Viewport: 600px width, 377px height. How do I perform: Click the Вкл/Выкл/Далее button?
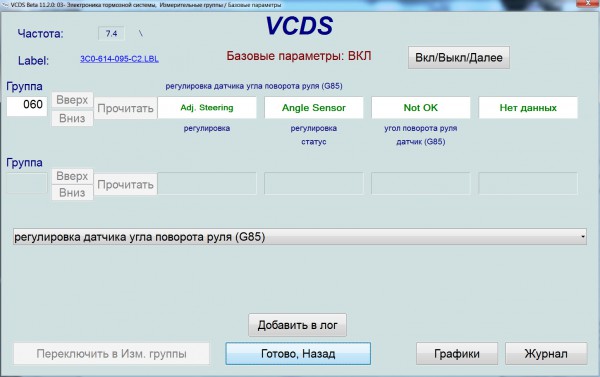pyautogui.click(x=458, y=58)
